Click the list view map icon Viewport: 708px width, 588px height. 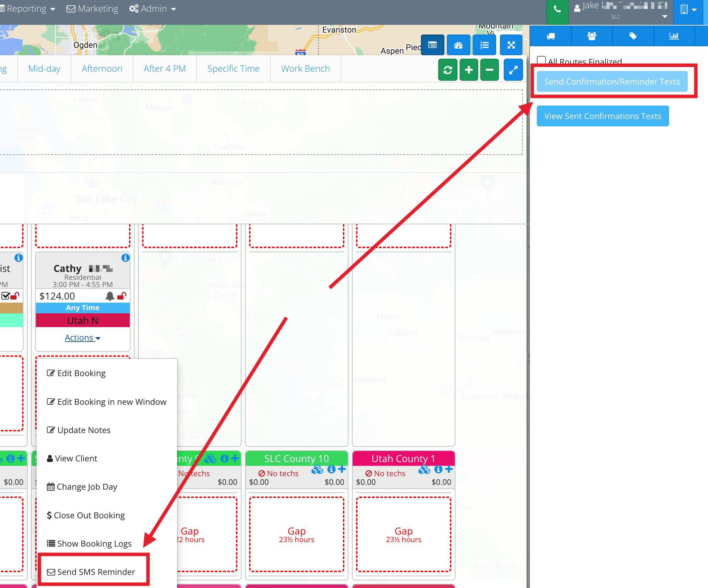point(432,45)
